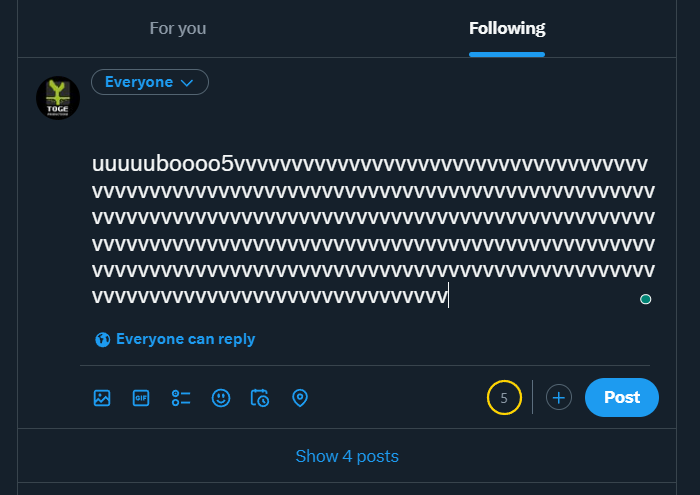Screen dimensions: 700x495
Task: Select the Following tab
Action: (x=507, y=29)
